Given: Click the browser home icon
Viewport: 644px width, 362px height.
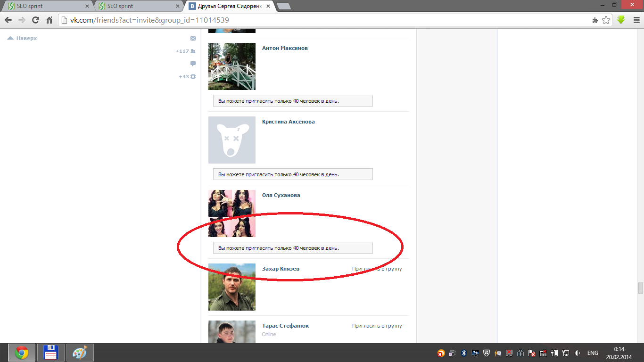Looking at the screenshot, I should click(x=49, y=20).
